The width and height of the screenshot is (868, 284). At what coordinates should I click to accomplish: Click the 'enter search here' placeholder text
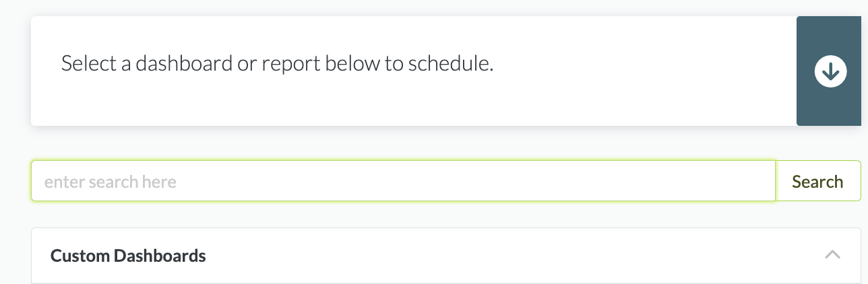111,182
